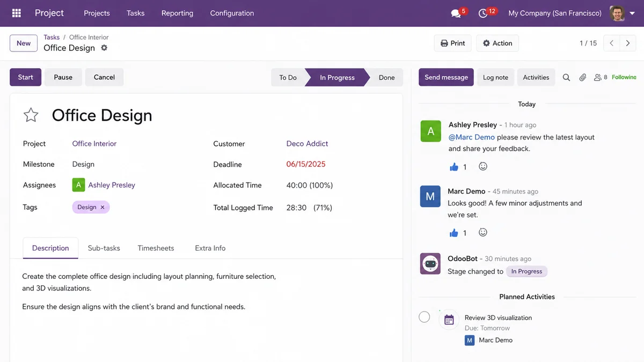Switch to the Description tab
This screenshot has width=644, height=362.
pyautogui.click(x=50, y=248)
